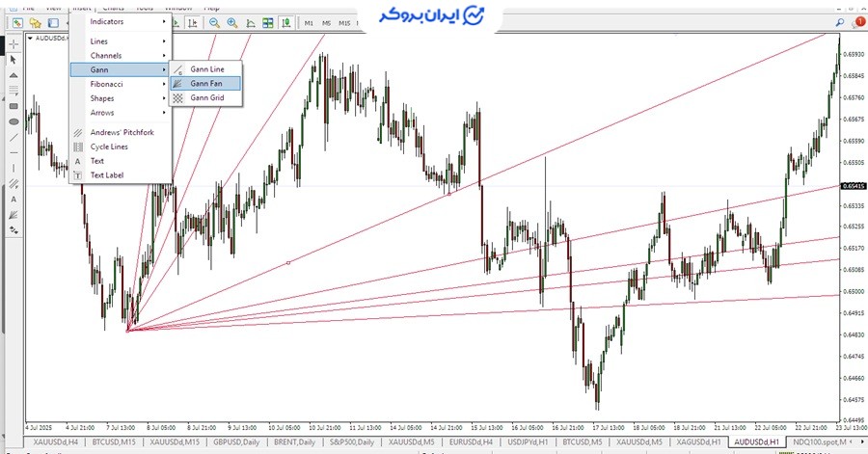The width and height of the screenshot is (868, 454).
Task: Click the highlighted Gann menu entry
Action: [x=121, y=69]
